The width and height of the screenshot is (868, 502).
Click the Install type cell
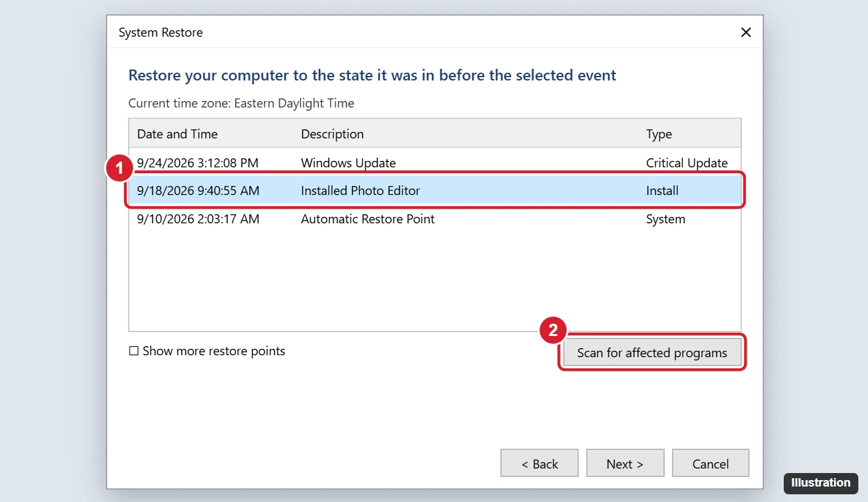click(662, 191)
